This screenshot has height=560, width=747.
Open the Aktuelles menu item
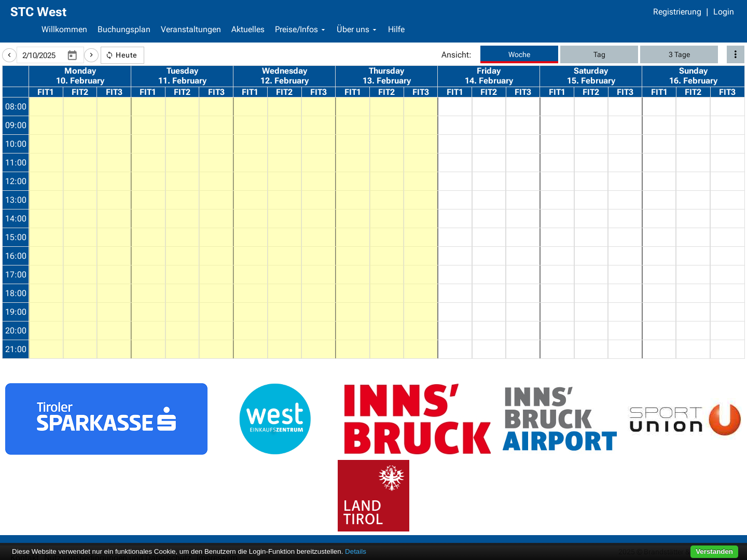click(x=248, y=30)
